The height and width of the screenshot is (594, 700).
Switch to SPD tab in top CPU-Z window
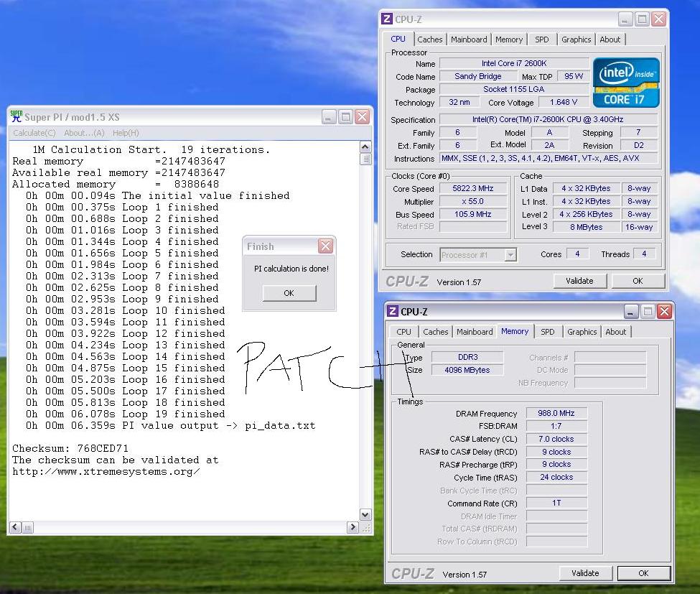(542, 40)
